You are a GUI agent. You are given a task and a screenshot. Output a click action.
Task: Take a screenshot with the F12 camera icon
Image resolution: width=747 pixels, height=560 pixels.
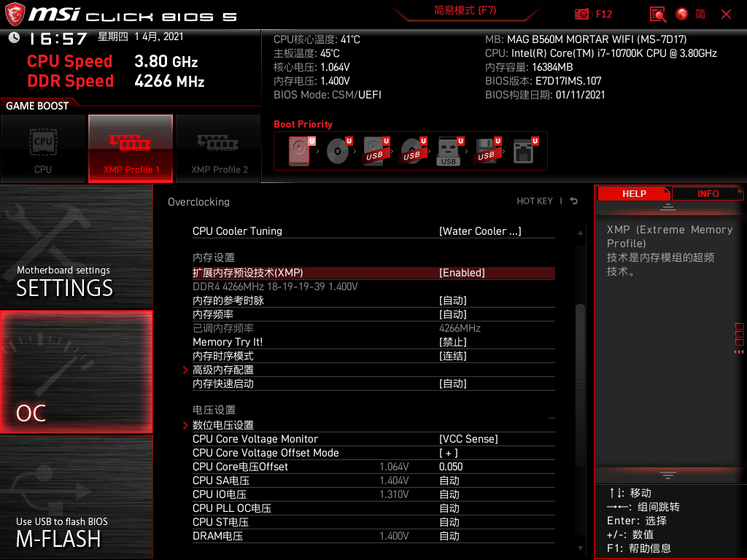click(581, 14)
